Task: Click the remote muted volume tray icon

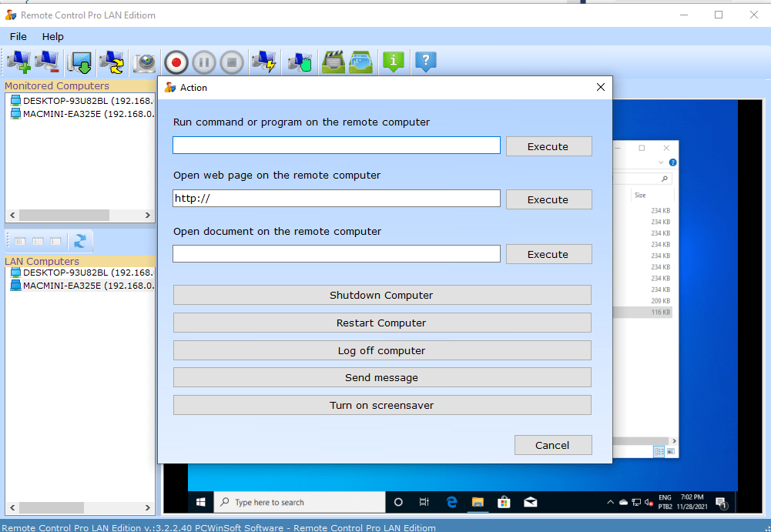Action: 649,502
